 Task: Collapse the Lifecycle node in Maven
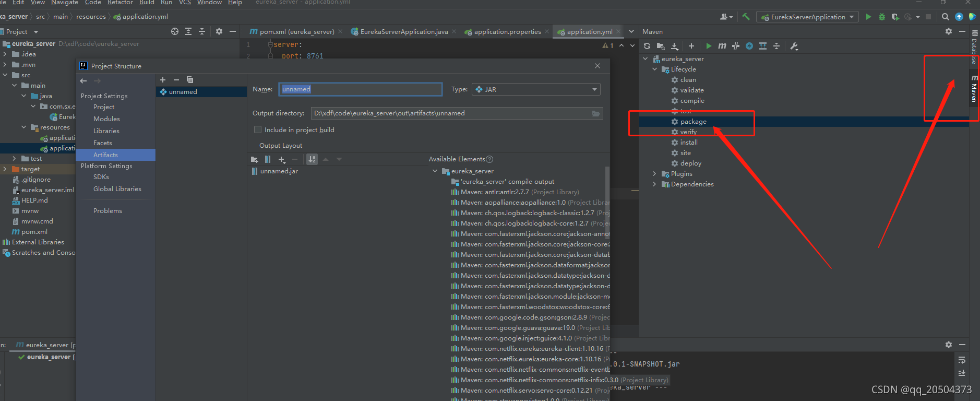[654, 69]
